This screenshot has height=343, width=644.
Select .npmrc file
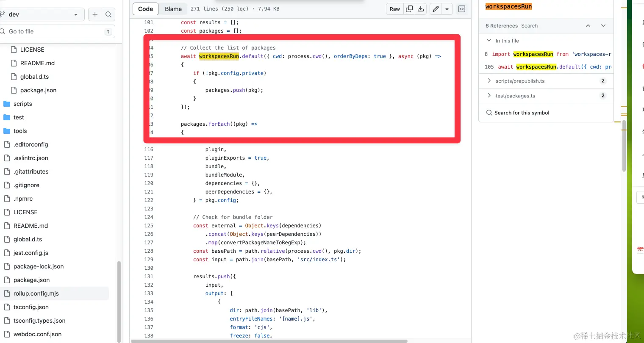23,199
